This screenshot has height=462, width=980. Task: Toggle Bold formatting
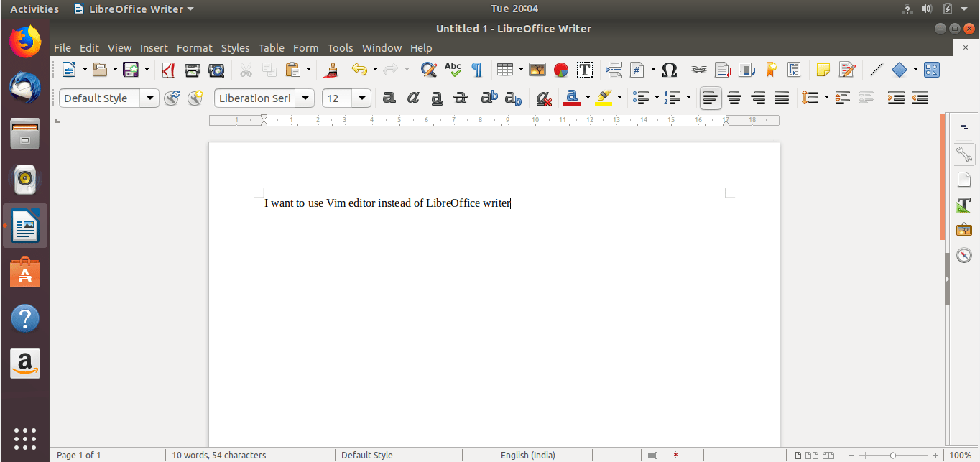point(389,98)
